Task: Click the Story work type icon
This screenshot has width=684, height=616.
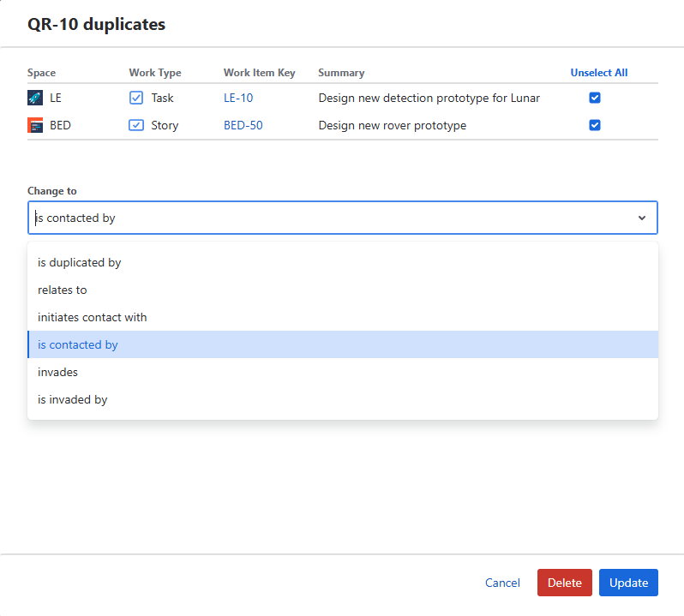Action: (136, 125)
